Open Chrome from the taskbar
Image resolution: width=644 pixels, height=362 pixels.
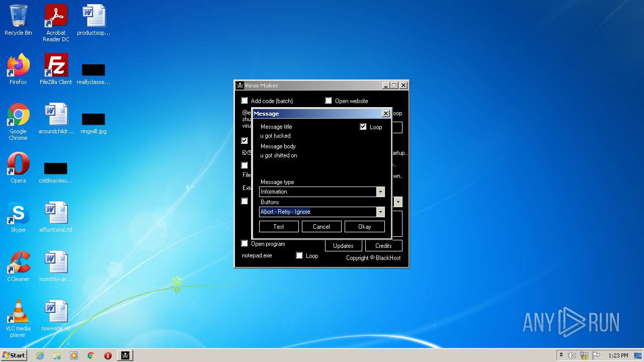(91, 355)
